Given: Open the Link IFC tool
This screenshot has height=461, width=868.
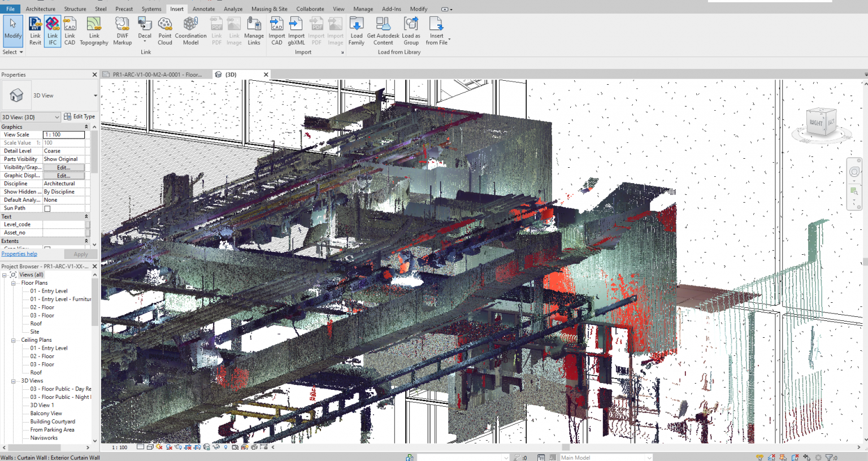Looking at the screenshot, I should point(52,31).
